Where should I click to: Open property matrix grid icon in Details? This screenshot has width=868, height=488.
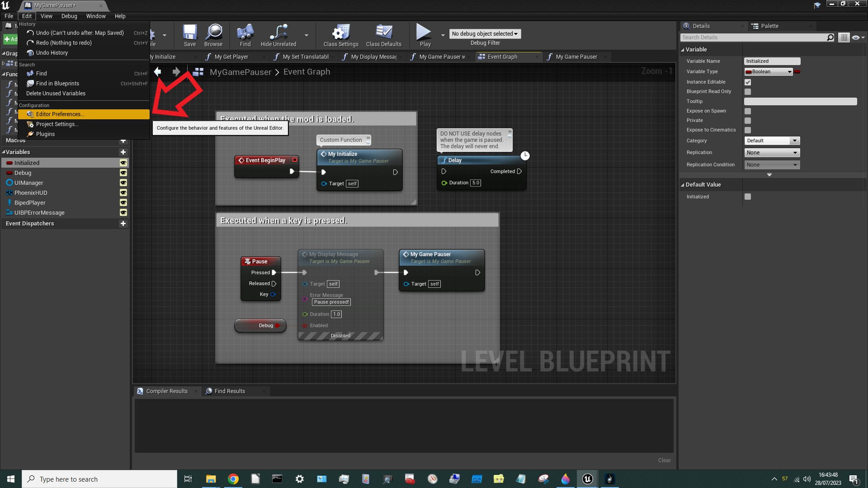click(844, 38)
